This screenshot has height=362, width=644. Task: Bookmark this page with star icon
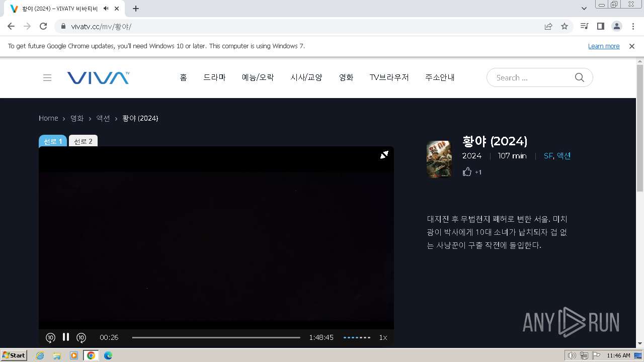coord(565,26)
